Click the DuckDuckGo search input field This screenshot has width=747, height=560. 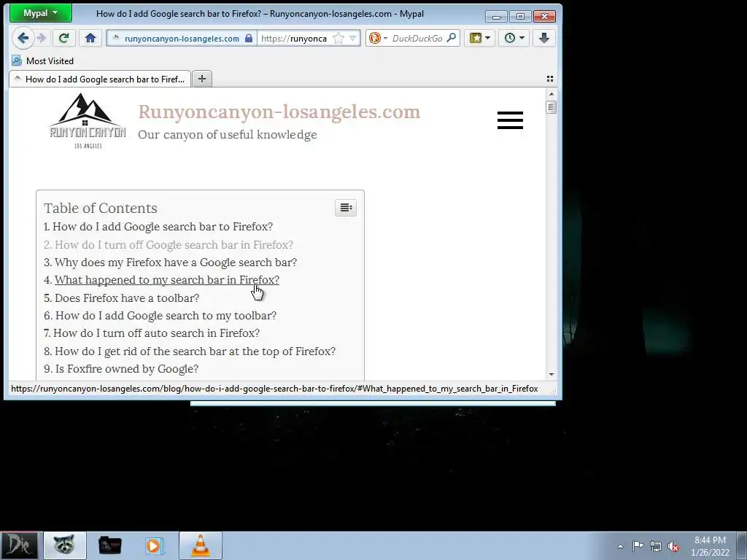click(417, 38)
